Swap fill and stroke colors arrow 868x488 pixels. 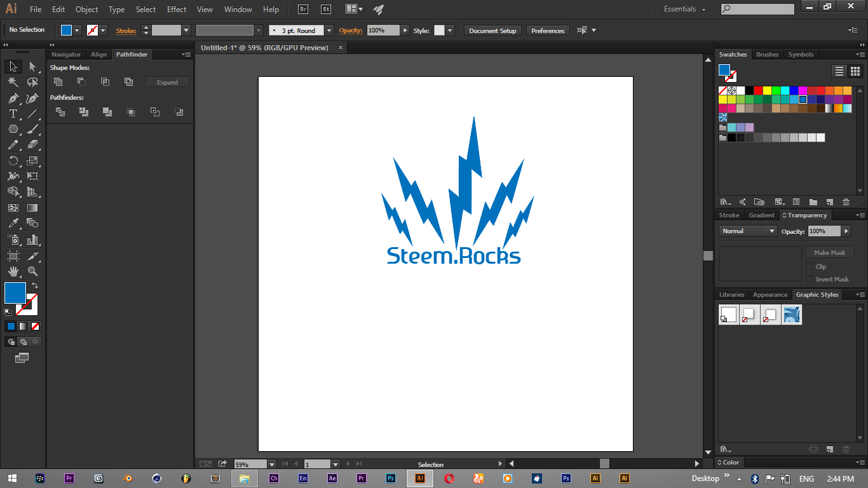pyautogui.click(x=35, y=285)
